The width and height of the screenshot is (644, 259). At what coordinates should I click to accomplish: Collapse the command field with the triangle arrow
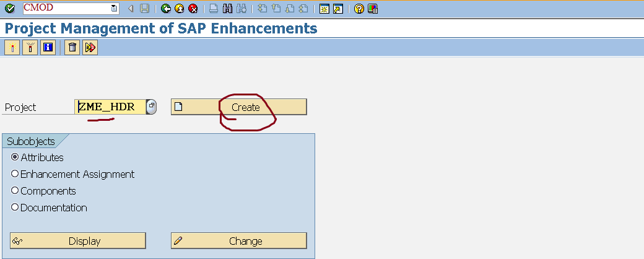131,9
